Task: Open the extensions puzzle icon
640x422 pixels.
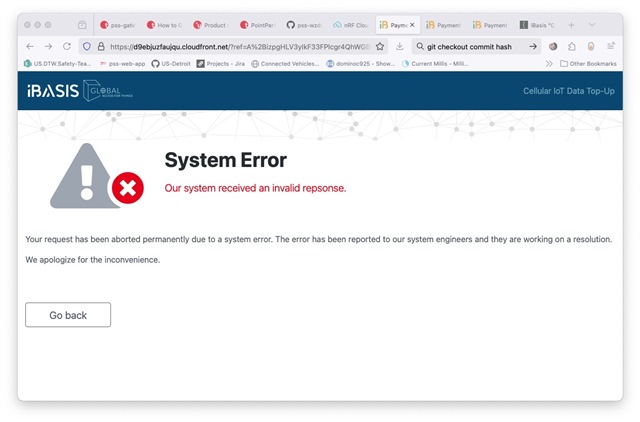Action: tap(572, 47)
